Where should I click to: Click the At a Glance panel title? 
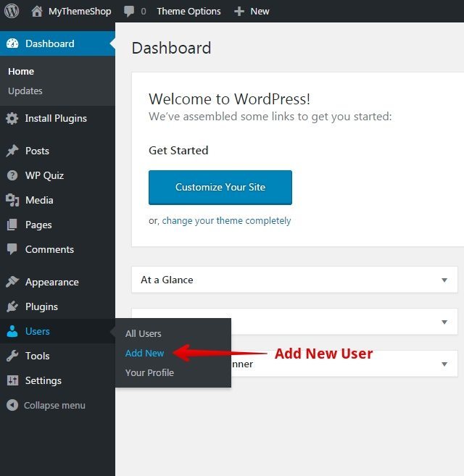[x=167, y=280]
